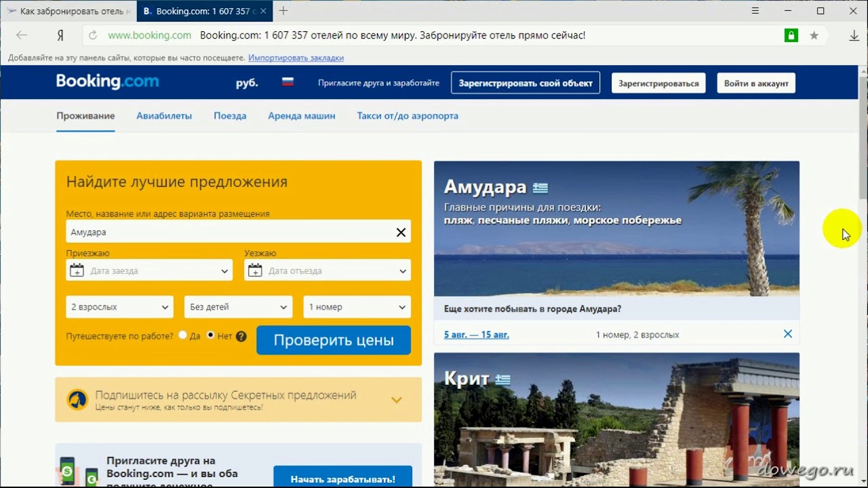Screen dimensions: 868x488
Task: Select Да for work travel
Action: [183, 335]
